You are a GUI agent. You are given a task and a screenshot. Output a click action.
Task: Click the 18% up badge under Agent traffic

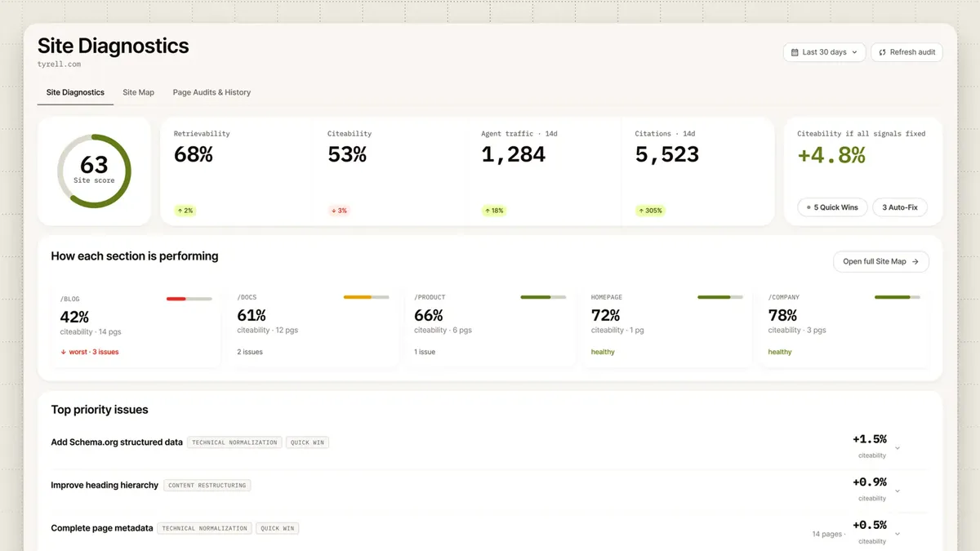(x=493, y=211)
